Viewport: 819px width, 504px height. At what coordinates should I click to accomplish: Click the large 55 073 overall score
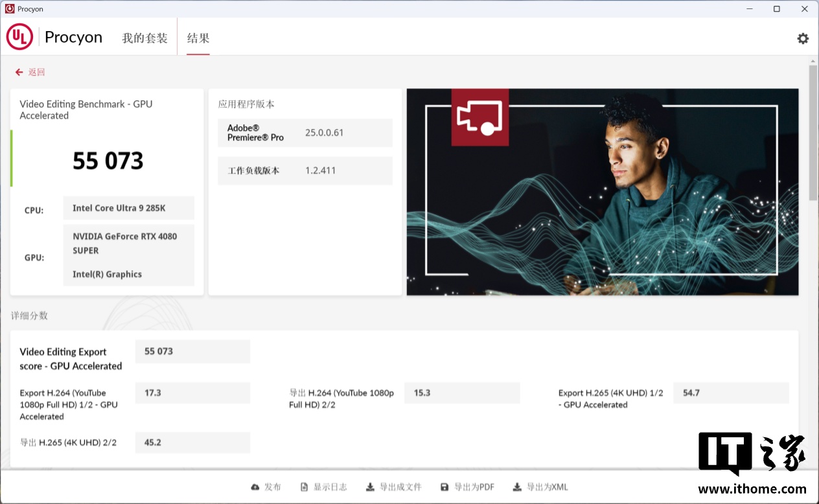click(x=108, y=161)
